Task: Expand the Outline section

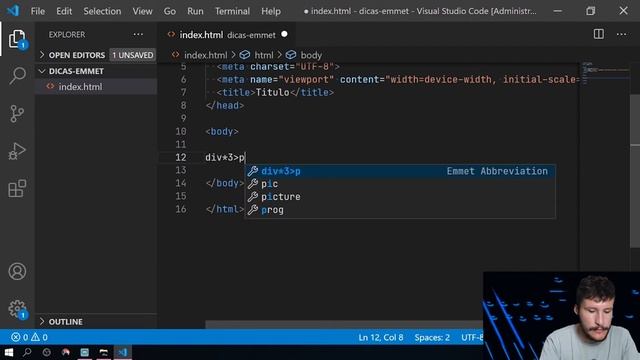Action: tap(96, 322)
